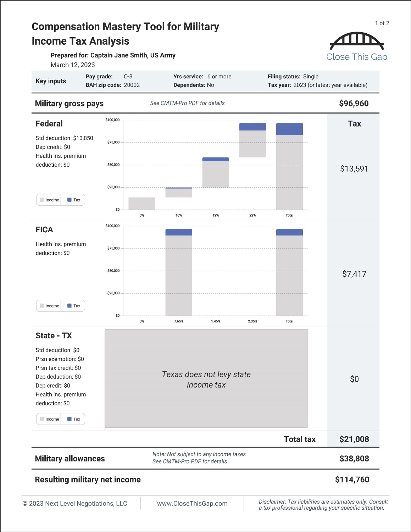Image resolution: width=411 pixels, height=532 pixels.
Task: Click the blue Tax legend square under FICA
Action: pos(70,306)
